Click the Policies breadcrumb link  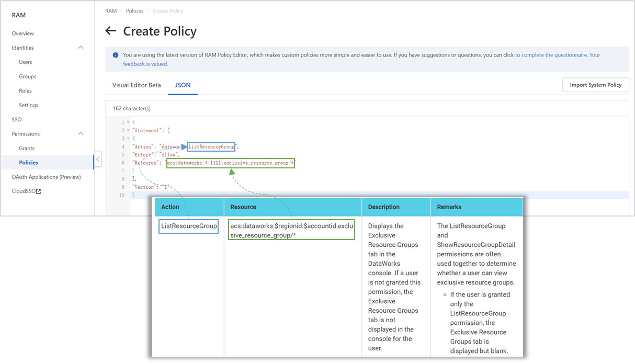point(134,11)
